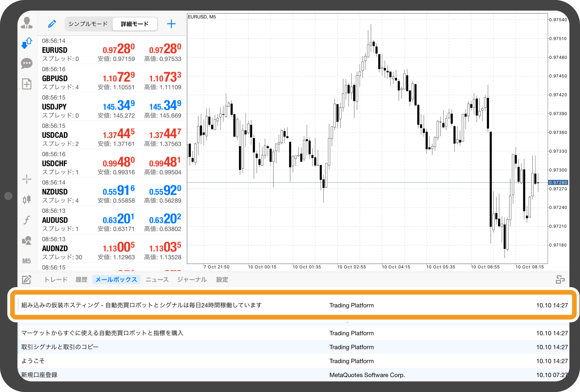This screenshot has width=580, height=392.
Task: Click the pencil edit symbols icon
Action: 52,24
